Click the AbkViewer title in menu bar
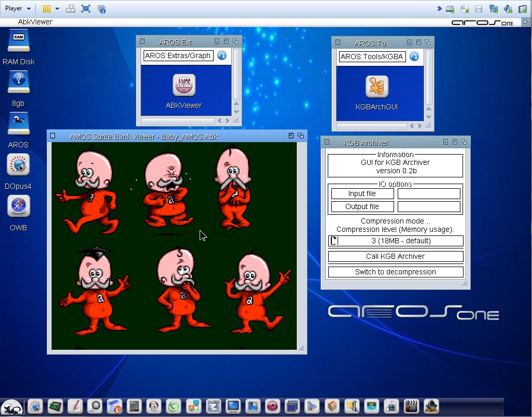The height and width of the screenshot is (417, 532). pyautogui.click(x=35, y=22)
